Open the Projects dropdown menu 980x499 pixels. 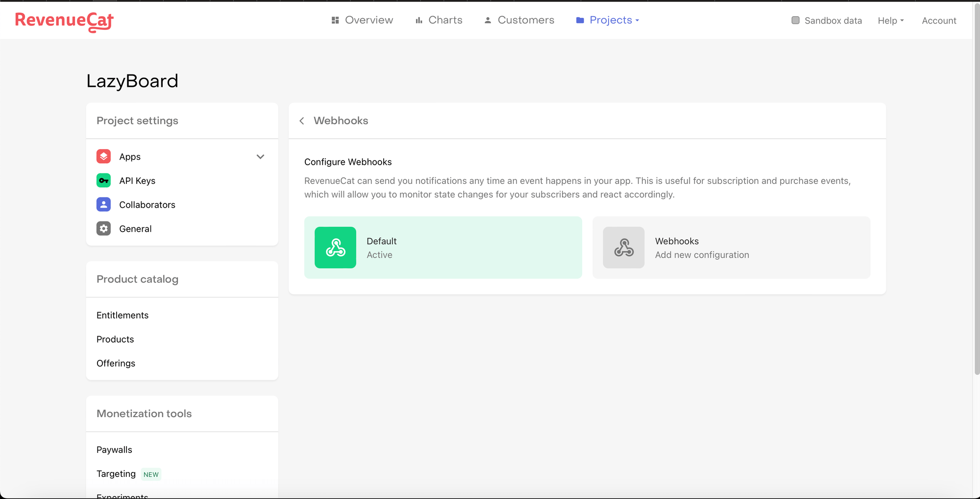click(x=608, y=20)
